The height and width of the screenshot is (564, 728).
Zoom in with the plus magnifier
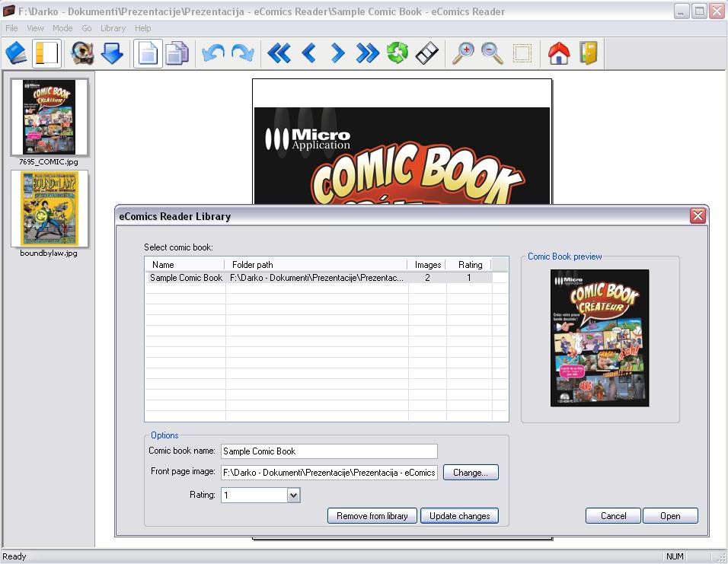click(x=463, y=53)
